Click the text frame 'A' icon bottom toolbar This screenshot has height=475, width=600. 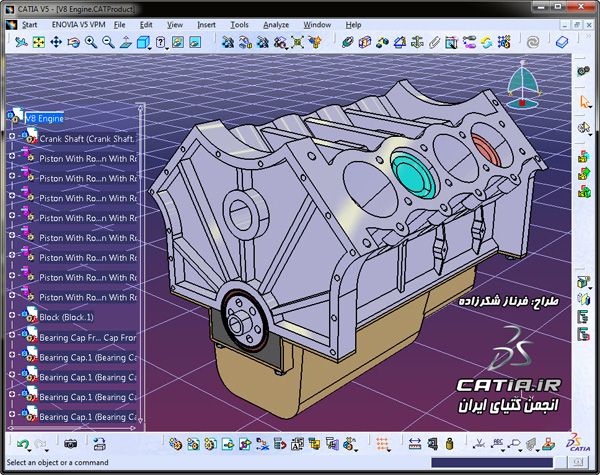coord(297,444)
